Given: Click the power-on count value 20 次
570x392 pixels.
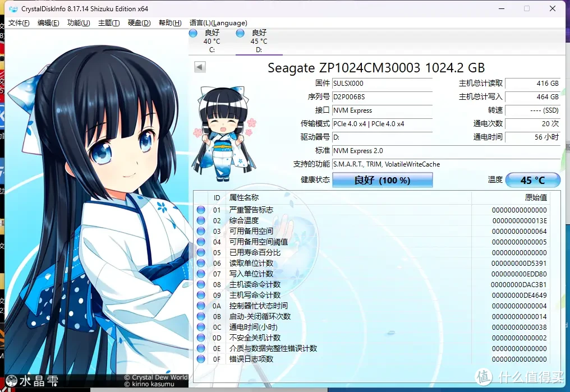Looking at the screenshot, I should (532, 124).
